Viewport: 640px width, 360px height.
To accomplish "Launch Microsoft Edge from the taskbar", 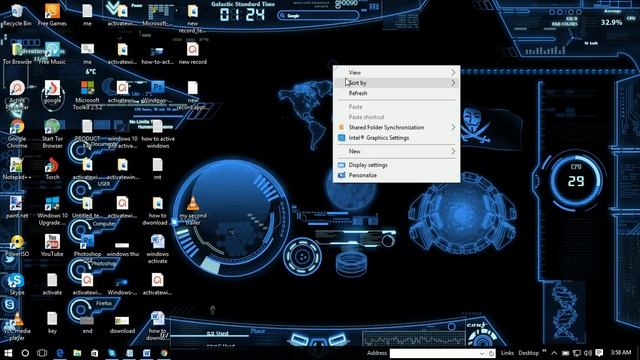I will [60, 353].
